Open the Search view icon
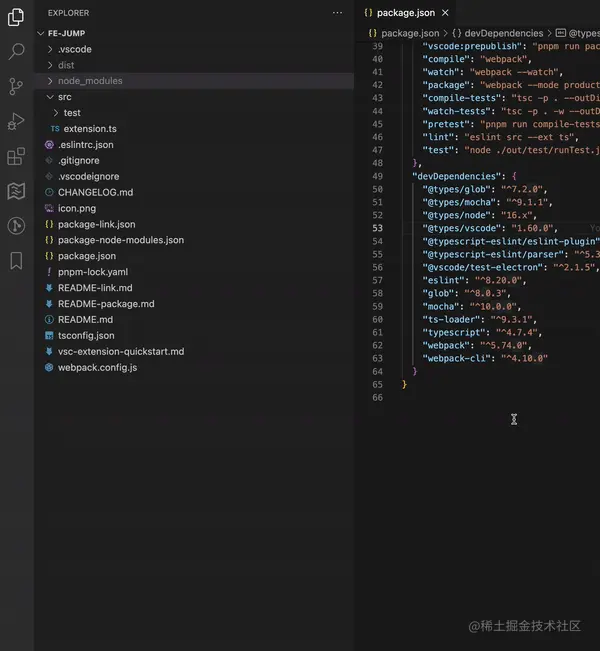The width and height of the screenshot is (600, 651). [x=16, y=51]
